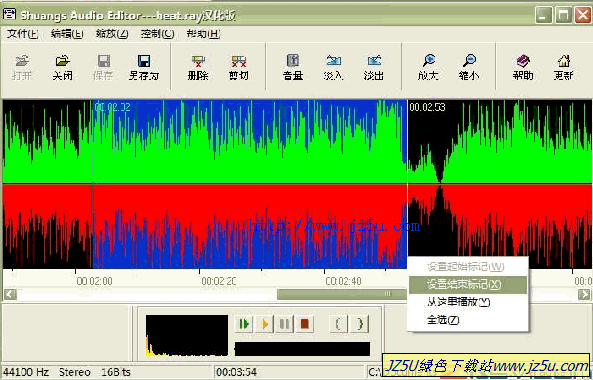Click the 00:02:00 ruler mark
This screenshot has height=380, width=593.
pyautogui.click(x=94, y=281)
